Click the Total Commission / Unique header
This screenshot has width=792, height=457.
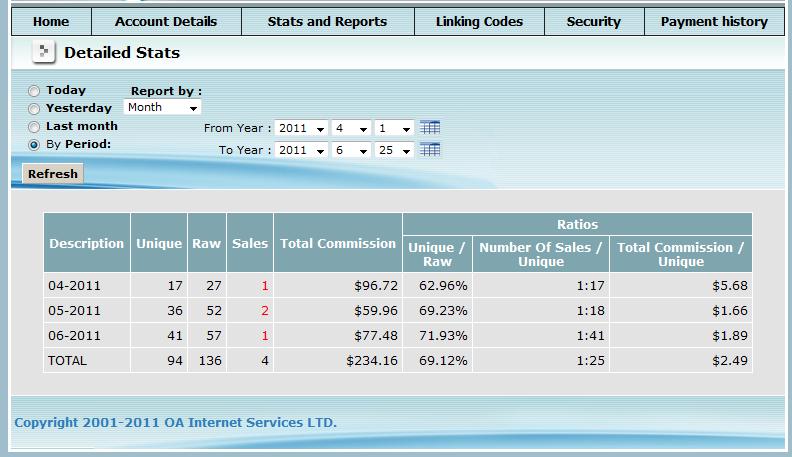point(680,254)
